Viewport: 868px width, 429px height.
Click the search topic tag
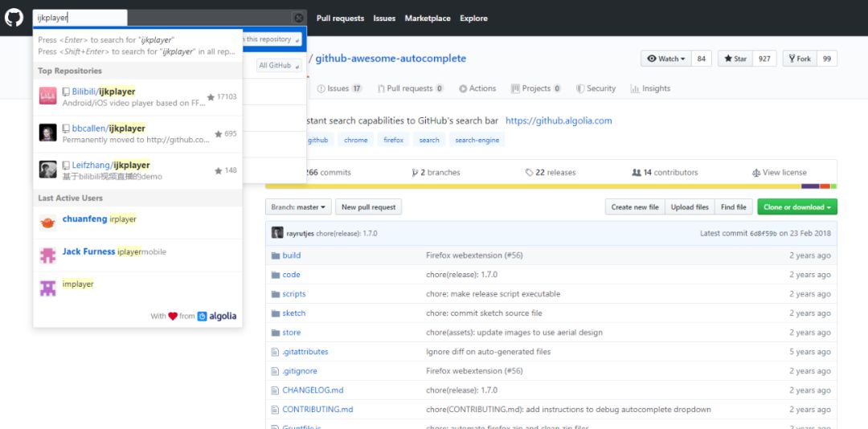[429, 140]
